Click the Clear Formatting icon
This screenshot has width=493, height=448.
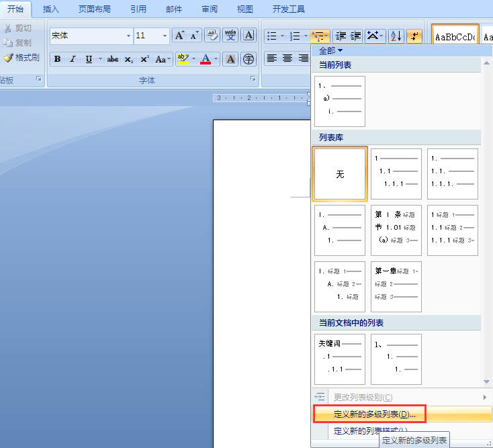point(212,36)
